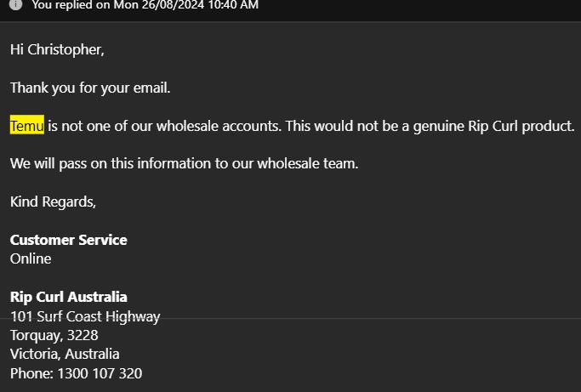The height and width of the screenshot is (392, 581).
Task: Click the info icon in the reply bar
Action: 15,5
